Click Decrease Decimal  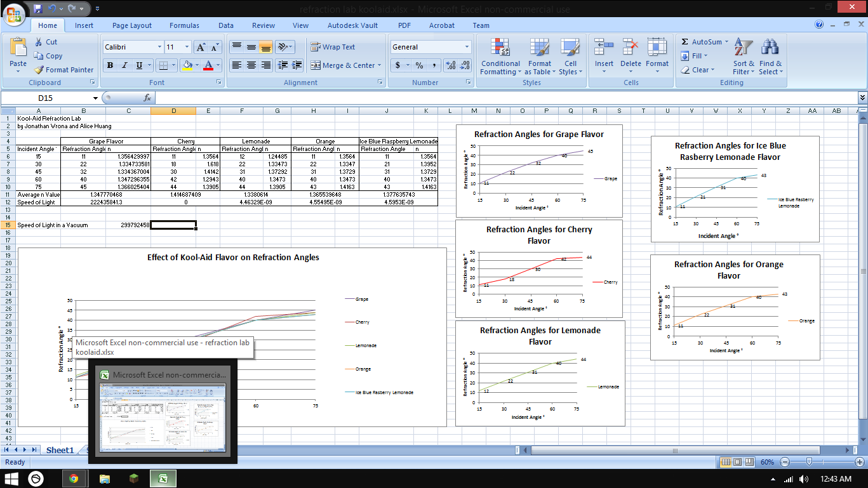pyautogui.click(x=465, y=65)
